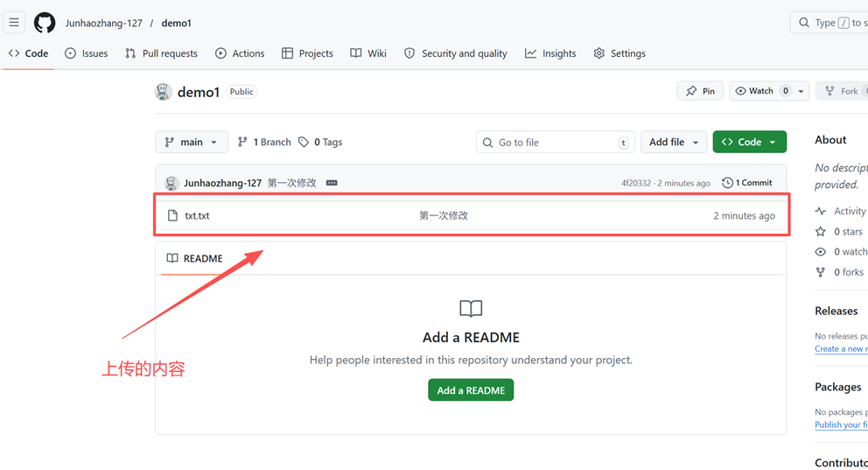Click commit author avatar in commit bar

point(171,183)
